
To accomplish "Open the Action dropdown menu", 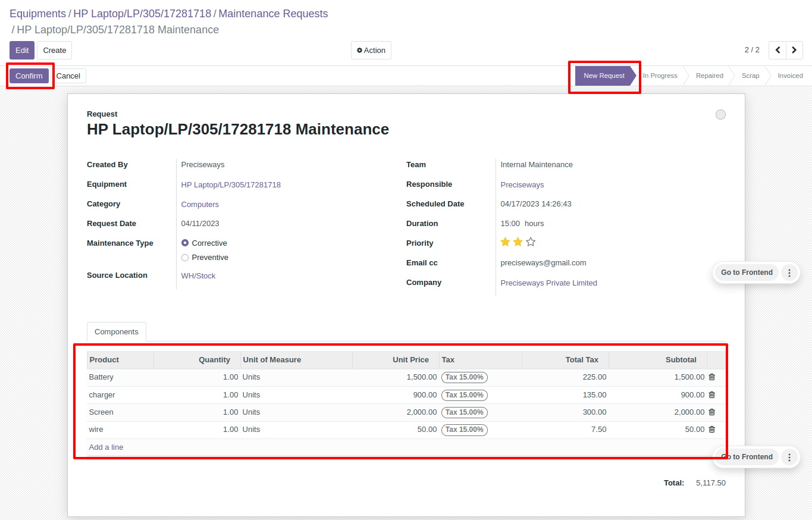I will (x=371, y=51).
